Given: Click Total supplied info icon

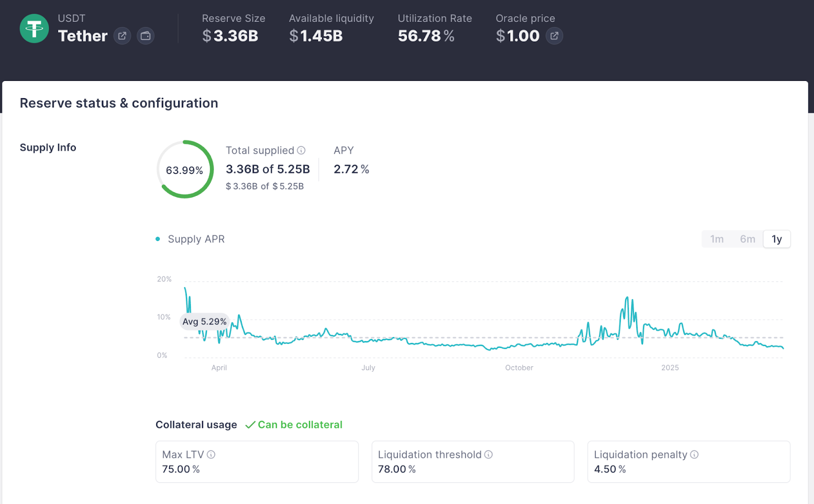Looking at the screenshot, I should click(x=301, y=151).
